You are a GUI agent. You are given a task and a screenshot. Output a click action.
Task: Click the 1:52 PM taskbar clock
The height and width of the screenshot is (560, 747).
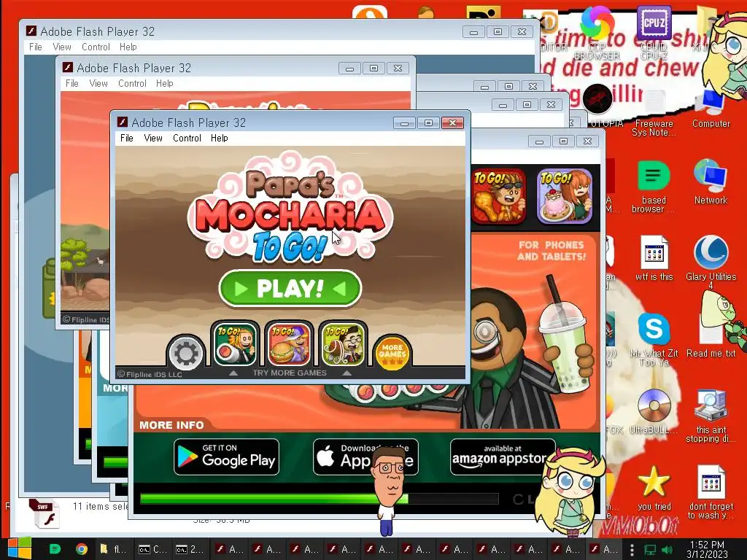(x=707, y=549)
